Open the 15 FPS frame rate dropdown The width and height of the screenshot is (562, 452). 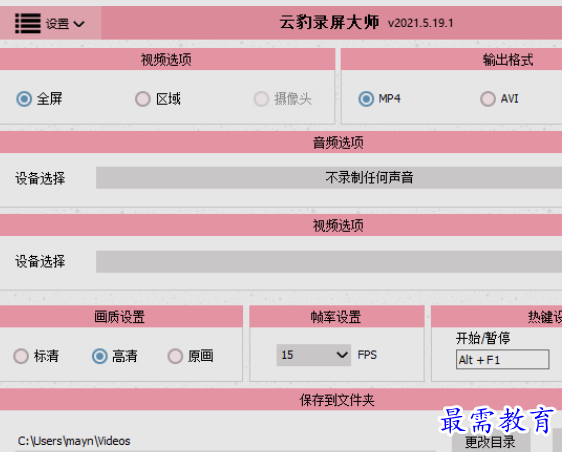[x=314, y=355]
